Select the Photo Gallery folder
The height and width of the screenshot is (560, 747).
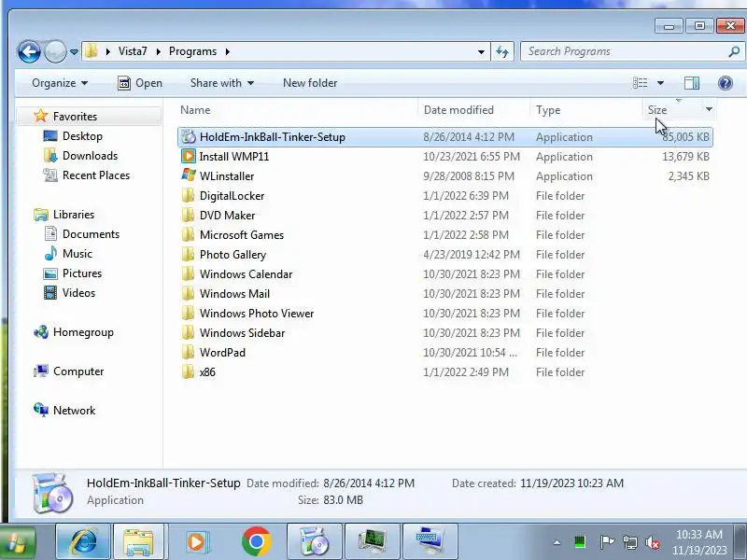coord(233,255)
